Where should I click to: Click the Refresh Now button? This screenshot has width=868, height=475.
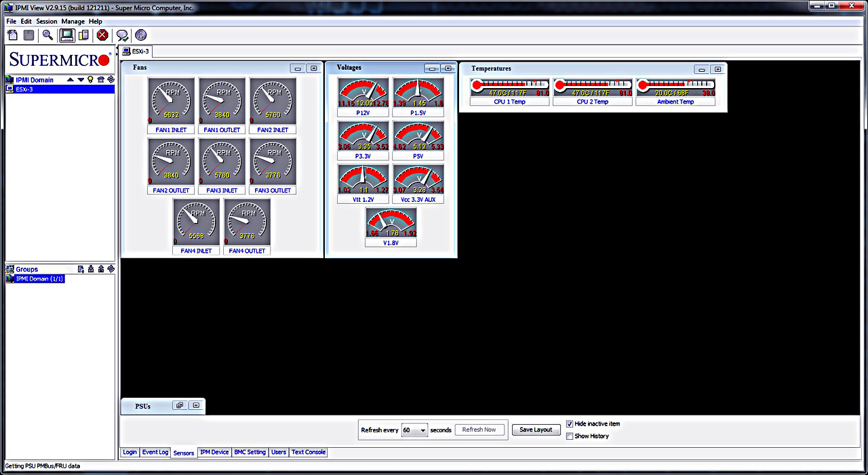(x=480, y=430)
